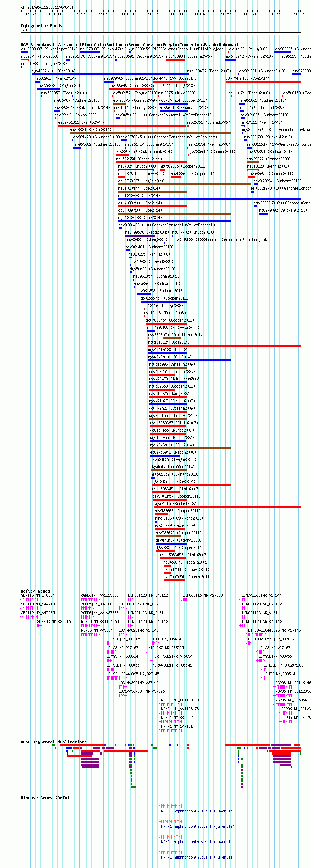
Task: Click gene SEPT10|NM_178584
Action: coord(38,595)
